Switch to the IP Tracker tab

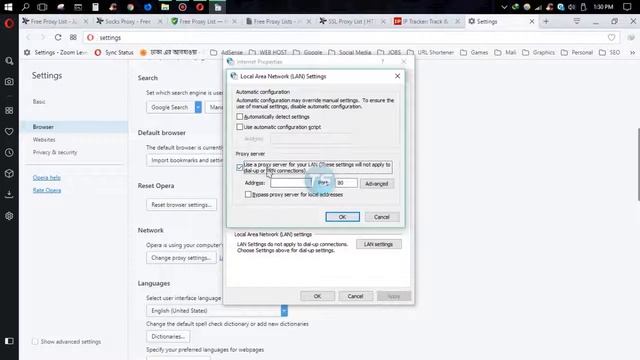point(425,21)
